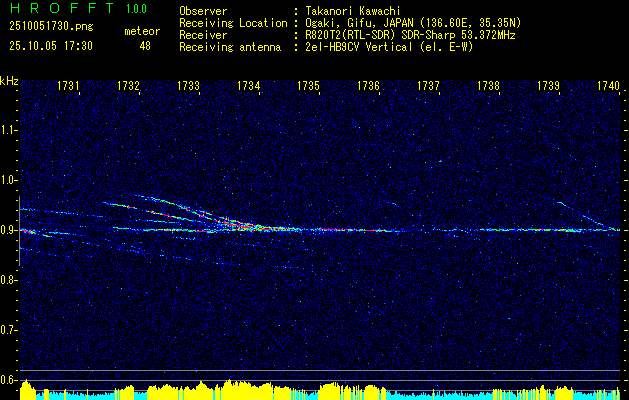Click the gray vertical range bar near 0.9 kHz

pyautogui.click(x=19, y=231)
